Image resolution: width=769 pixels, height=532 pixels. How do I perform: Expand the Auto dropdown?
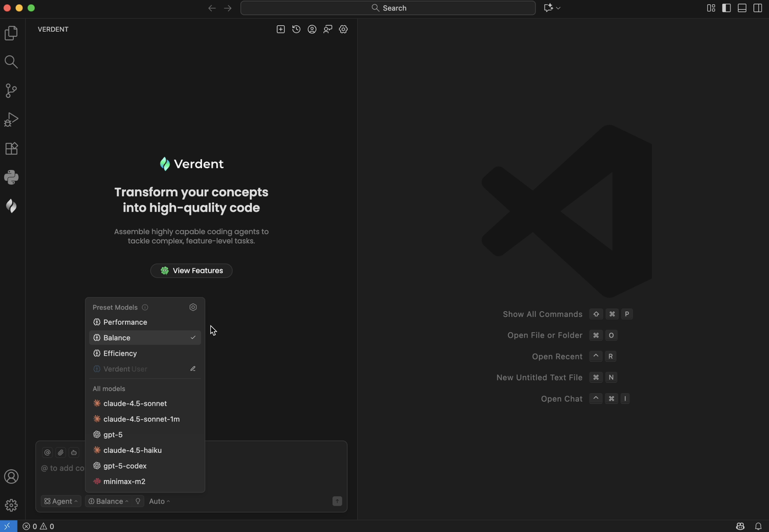(159, 501)
